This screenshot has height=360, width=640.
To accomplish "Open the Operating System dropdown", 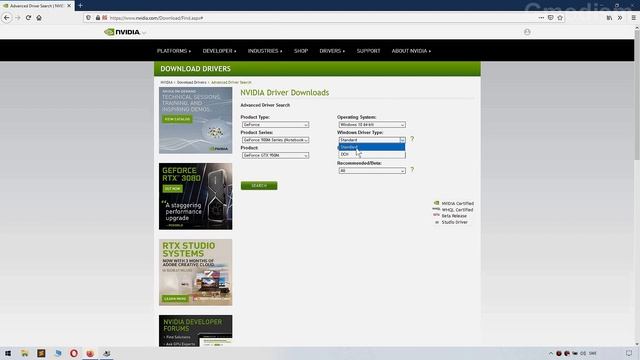I will tap(372, 124).
